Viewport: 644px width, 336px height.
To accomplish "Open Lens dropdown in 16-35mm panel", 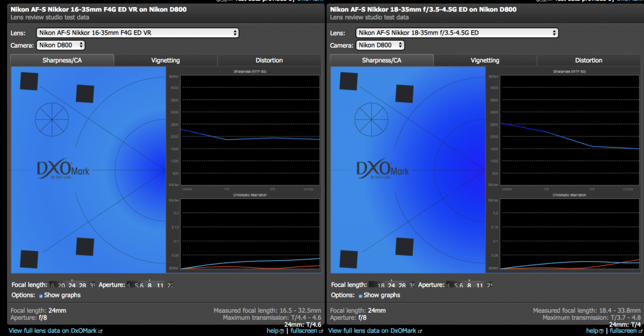I will [x=138, y=33].
